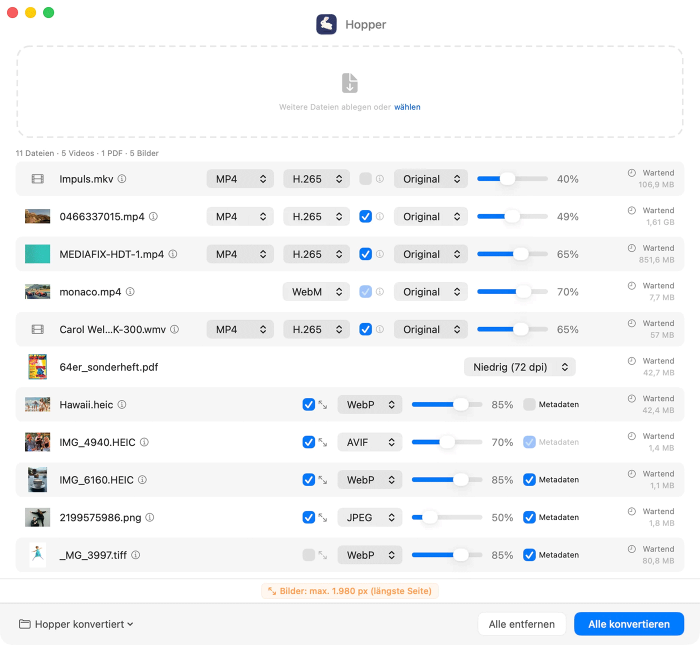Viewport: 700px width, 645px height.
Task: Click the film strip icon of Impuls.mkv
Action: click(38, 179)
